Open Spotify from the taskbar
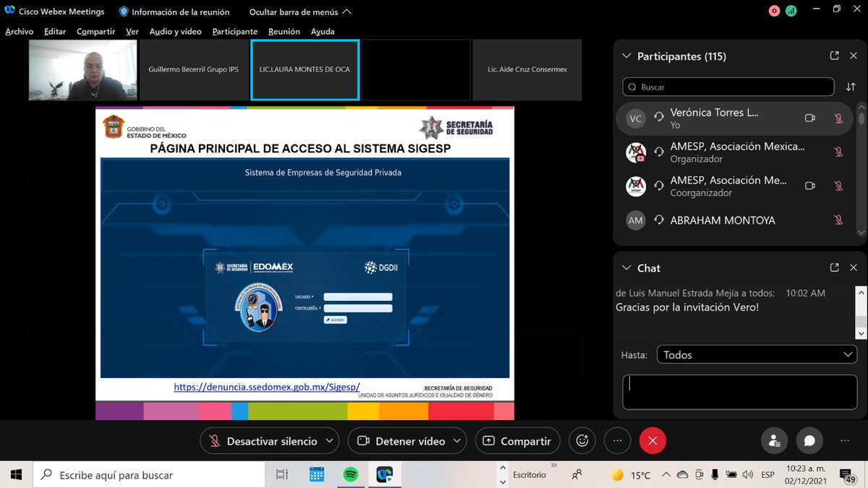868x488 pixels. pos(350,475)
